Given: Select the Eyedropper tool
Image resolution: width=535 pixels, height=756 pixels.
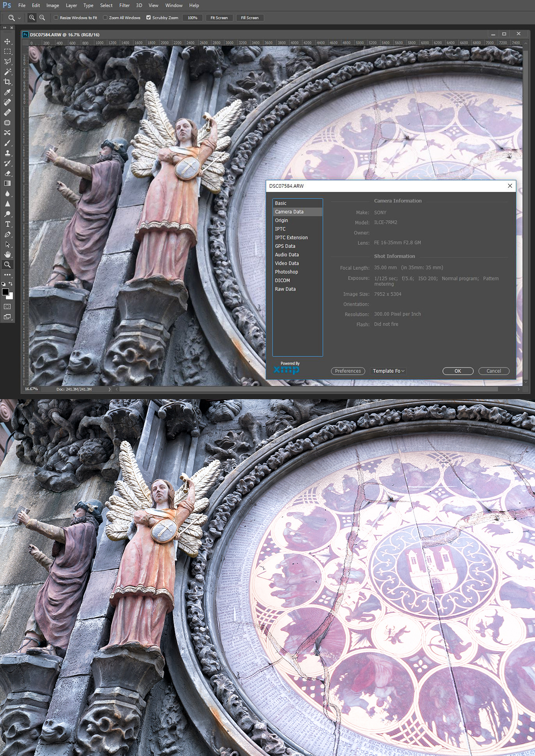Looking at the screenshot, I should [7, 92].
